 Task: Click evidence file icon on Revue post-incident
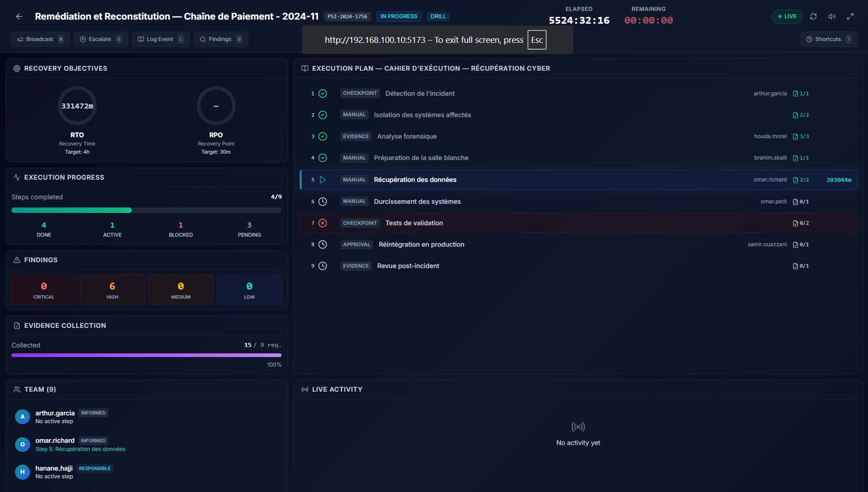point(796,266)
